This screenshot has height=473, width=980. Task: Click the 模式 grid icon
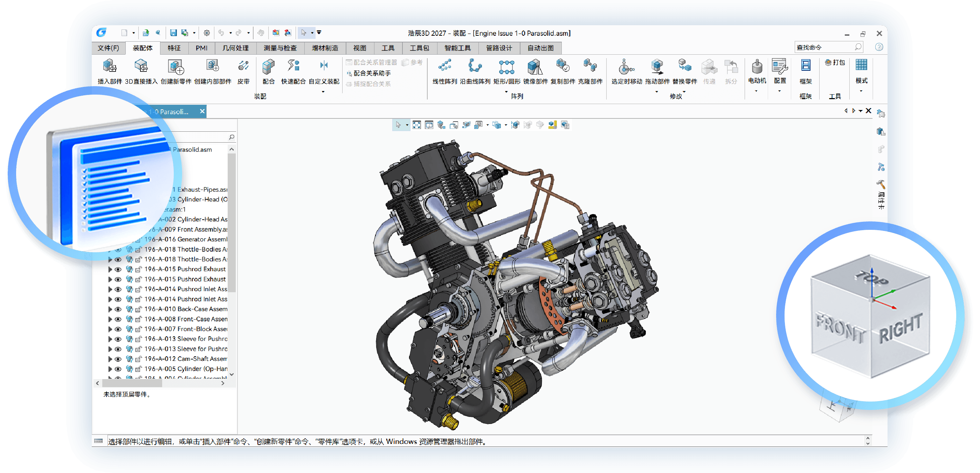point(861,66)
